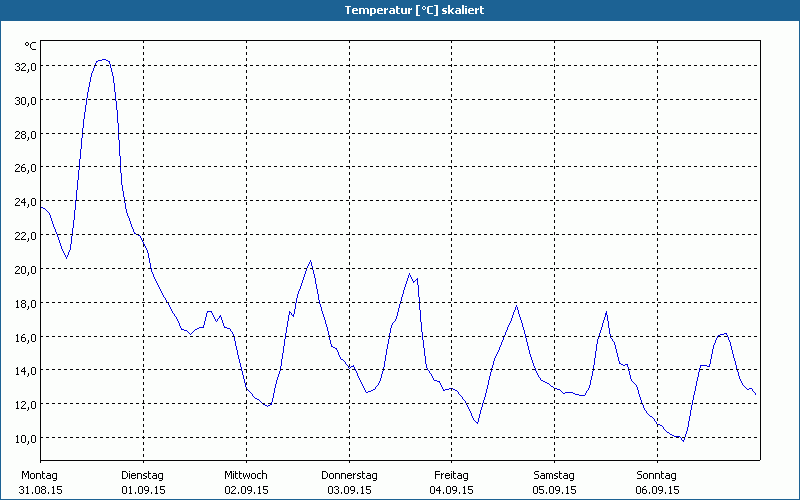This screenshot has width=800, height=500.
Task: Select the 28,0 y-axis label
Action: pos(25,134)
